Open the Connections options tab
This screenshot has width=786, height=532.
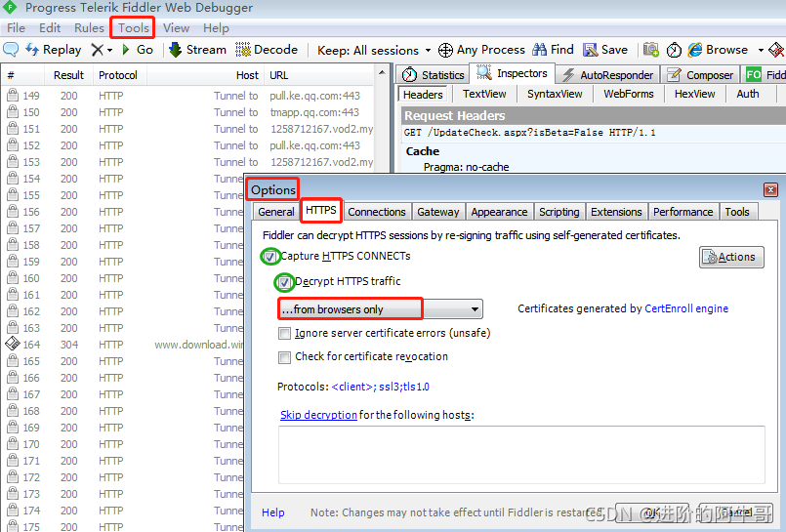[x=377, y=212]
